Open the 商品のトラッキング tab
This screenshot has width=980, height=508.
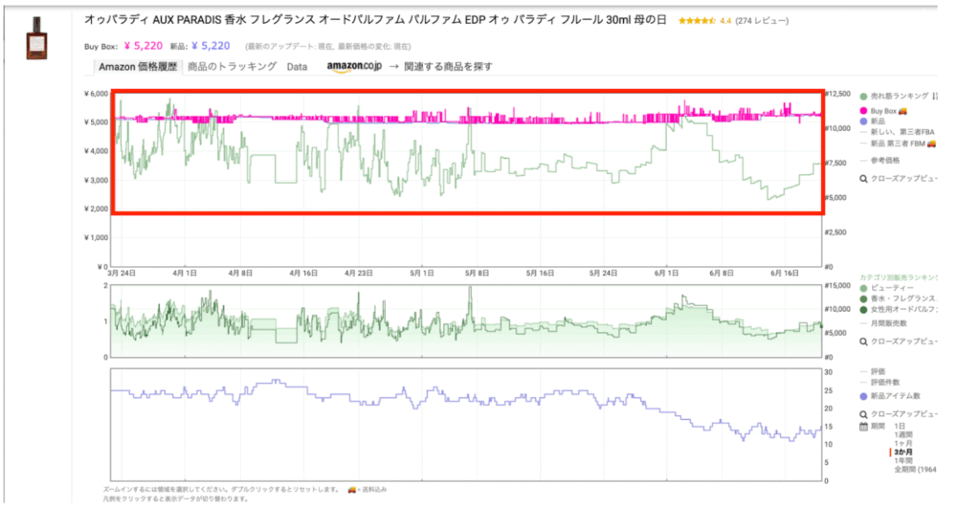pos(233,67)
